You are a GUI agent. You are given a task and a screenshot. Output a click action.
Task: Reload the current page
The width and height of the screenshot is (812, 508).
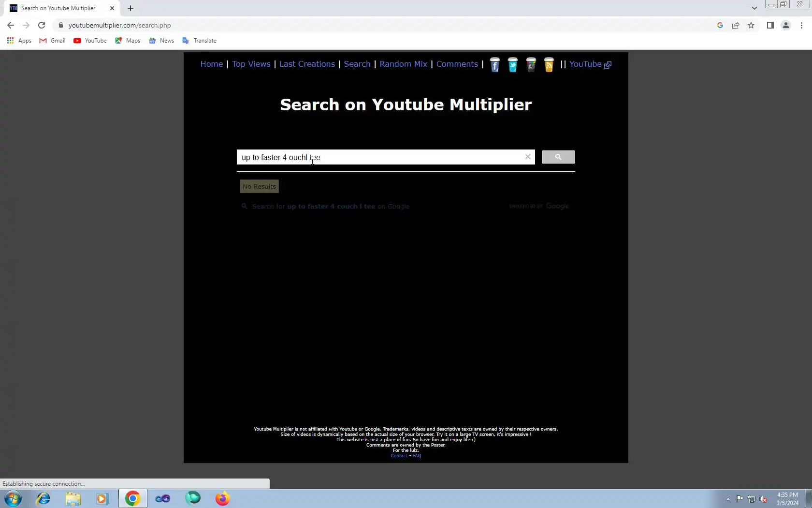click(42, 25)
